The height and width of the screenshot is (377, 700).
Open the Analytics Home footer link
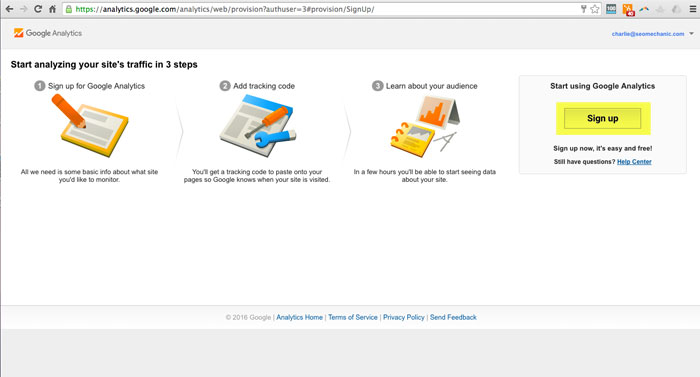click(299, 317)
